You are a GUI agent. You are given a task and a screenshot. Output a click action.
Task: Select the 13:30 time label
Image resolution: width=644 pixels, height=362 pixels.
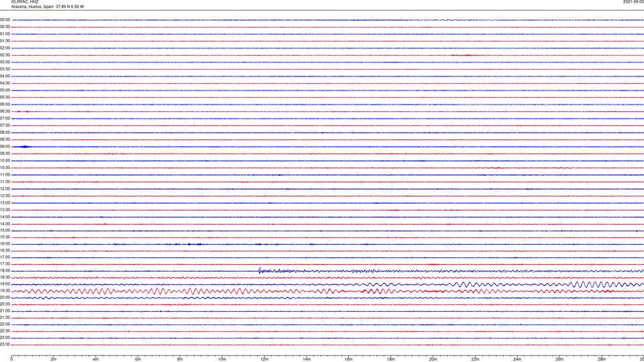coord(5,210)
